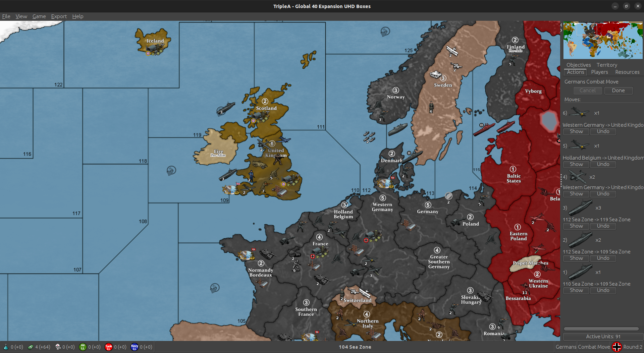This screenshot has width=644, height=353.
Task: Click the dotted divider handle of side panel
Action: point(561,181)
